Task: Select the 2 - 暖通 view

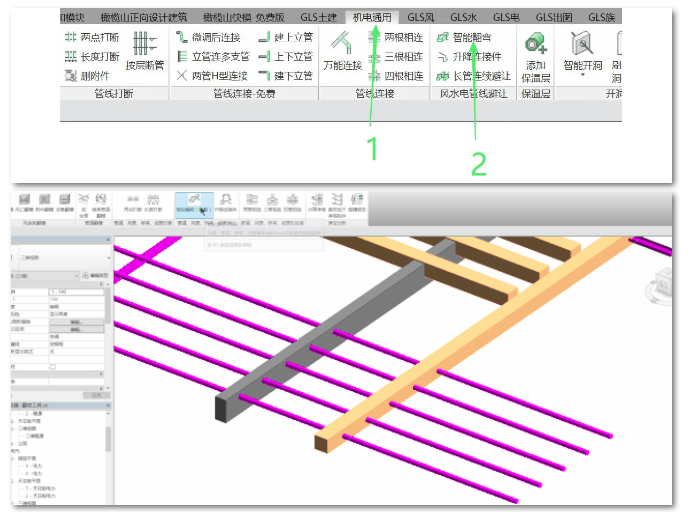Action: pyautogui.click(x=34, y=414)
